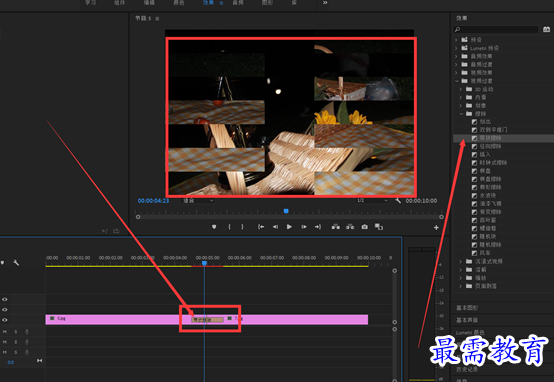
Task: Toggle eye visibility on middle video track
Action: (x=5, y=310)
